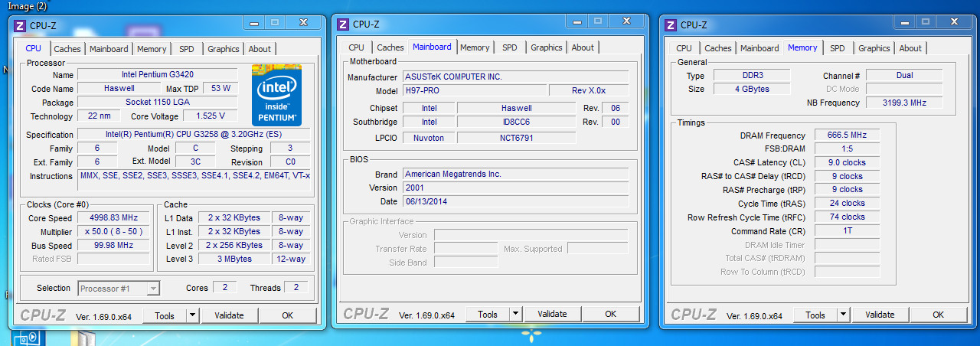Switch to CPU tab in Memory window

pos(684,48)
